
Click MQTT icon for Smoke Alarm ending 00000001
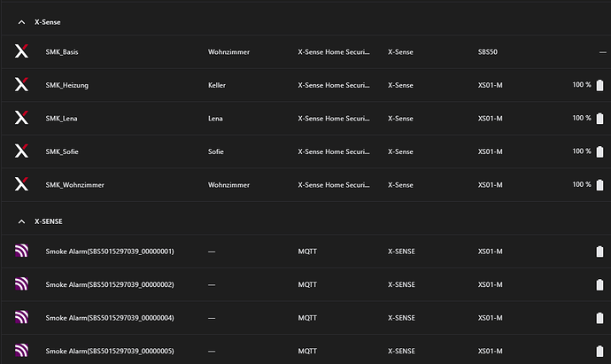(x=21, y=251)
